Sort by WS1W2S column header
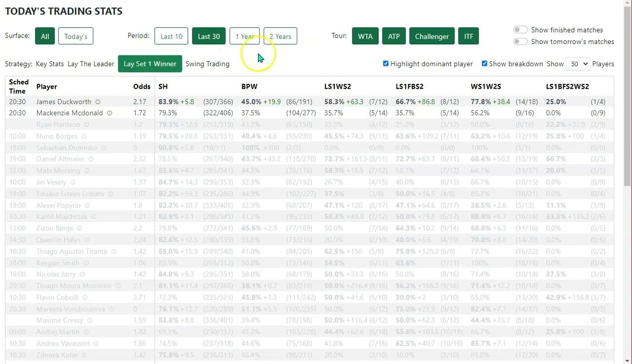Image resolution: width=632 pixels, height=364 pixels. pyautogui.click(x=486, y=86)
